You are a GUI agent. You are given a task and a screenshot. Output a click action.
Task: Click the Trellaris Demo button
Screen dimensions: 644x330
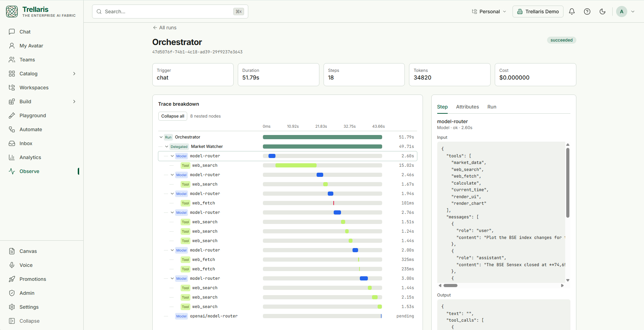pos(538,12)
